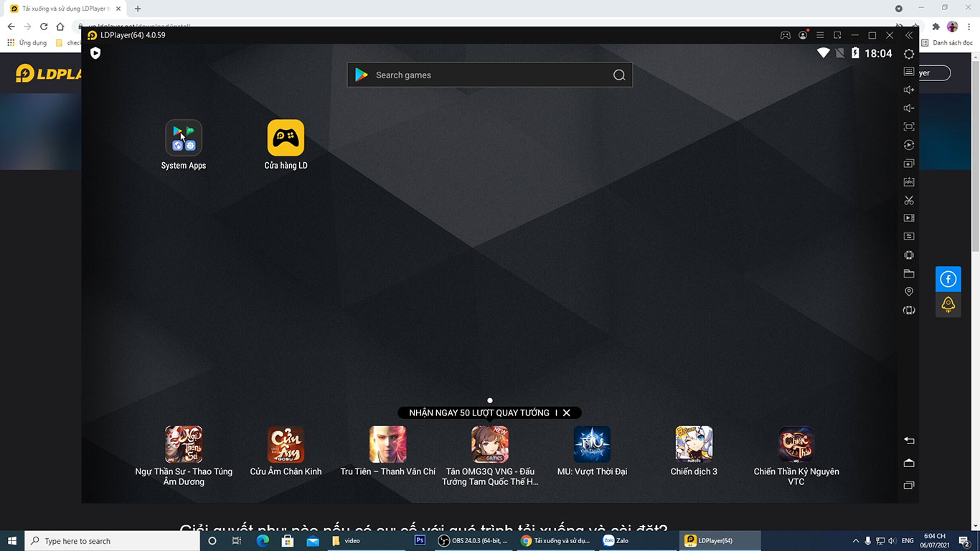Open the MU: Vượt Thời Đại game
The width and height of the screenshot is (980, 551).
coord(592,445)
